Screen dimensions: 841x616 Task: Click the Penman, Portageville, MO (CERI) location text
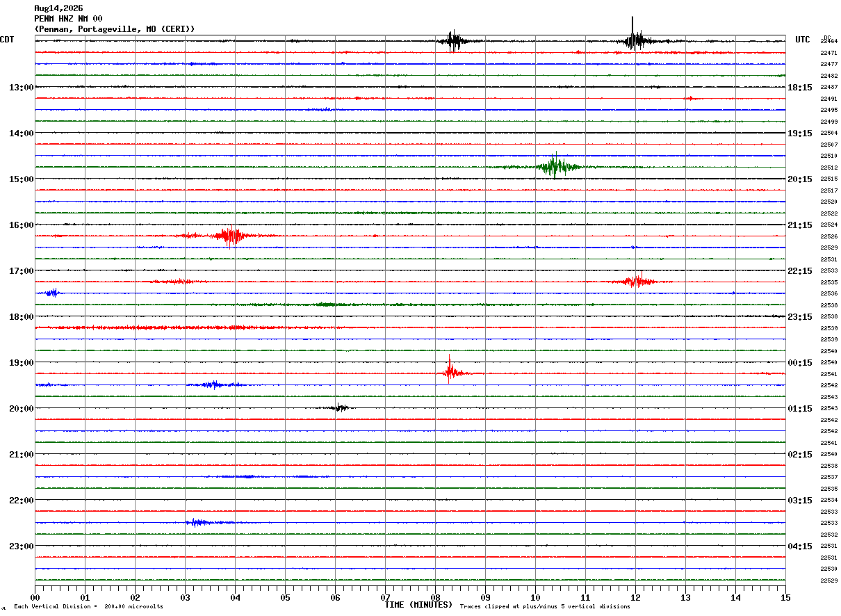115,29
